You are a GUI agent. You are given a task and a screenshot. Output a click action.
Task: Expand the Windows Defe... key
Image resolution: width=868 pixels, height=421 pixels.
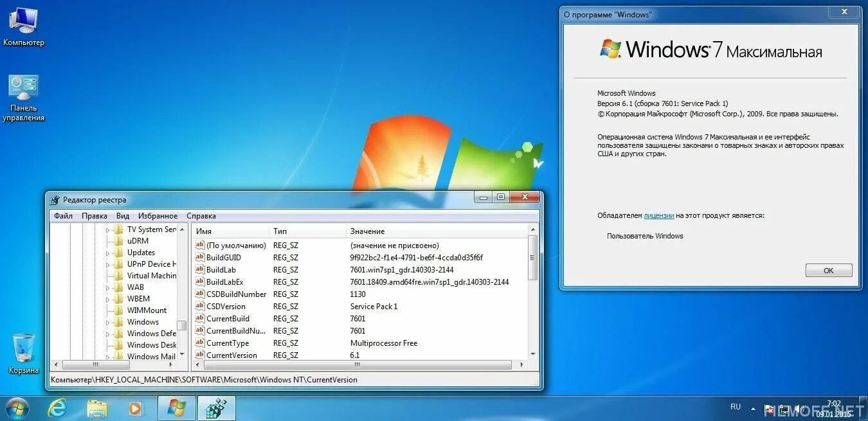click(x=108, y=334)
